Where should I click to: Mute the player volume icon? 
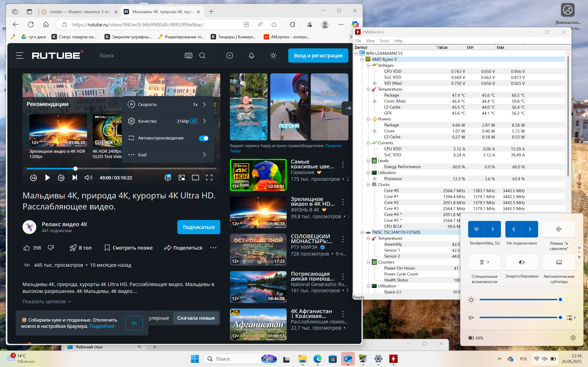coord(88,178)
